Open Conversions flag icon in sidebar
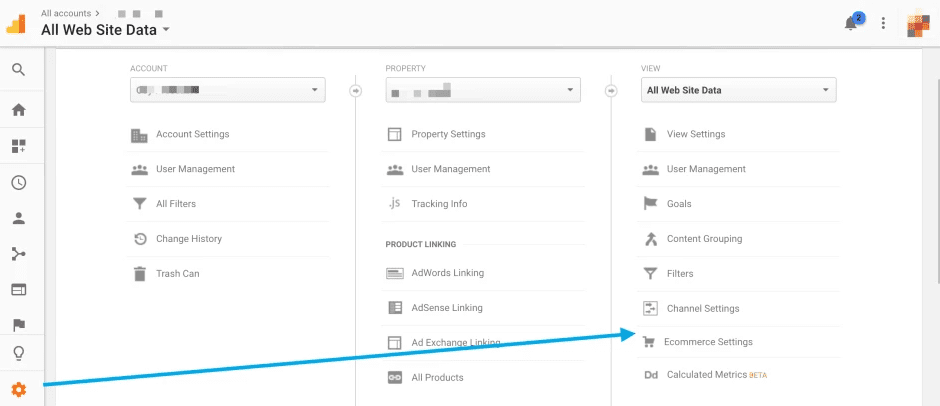The width and height of the screenshot is (940, 406). coord(19,325)
